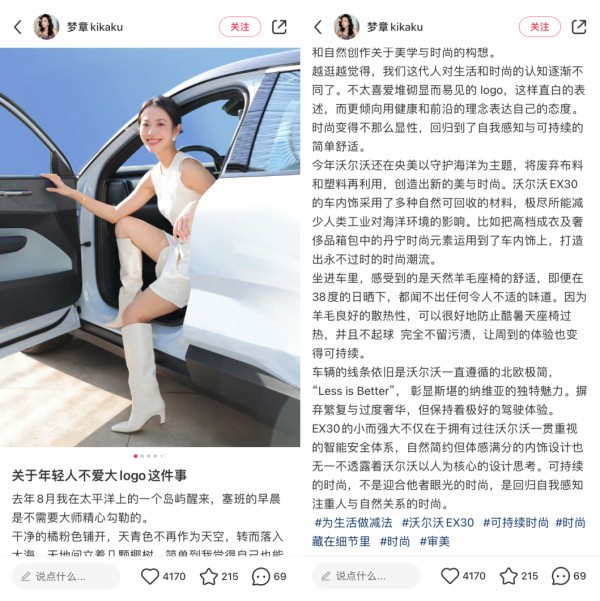Open comment bubble on right post

click(x=561, y=576)
